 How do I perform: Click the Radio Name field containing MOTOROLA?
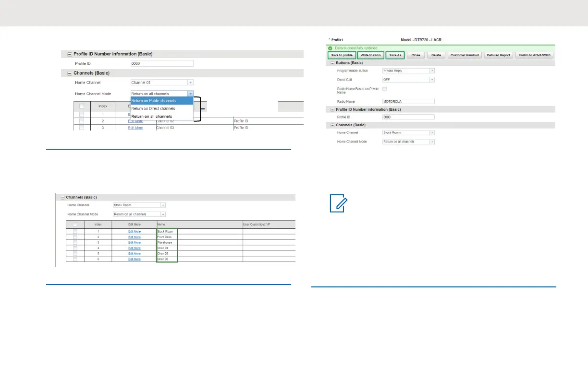point(408,101)
